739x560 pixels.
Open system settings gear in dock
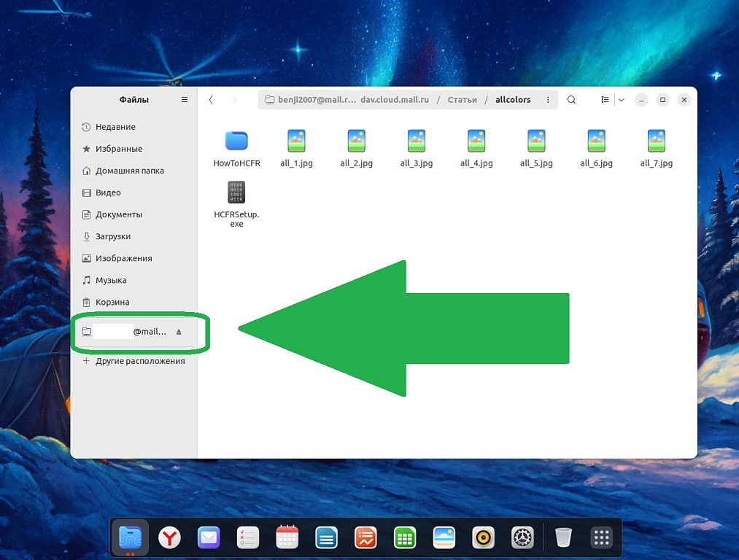[522, 538]
